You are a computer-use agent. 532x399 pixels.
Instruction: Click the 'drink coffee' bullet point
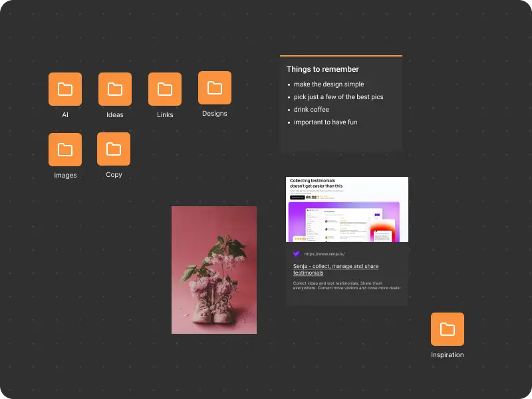[x=311, y=109]
